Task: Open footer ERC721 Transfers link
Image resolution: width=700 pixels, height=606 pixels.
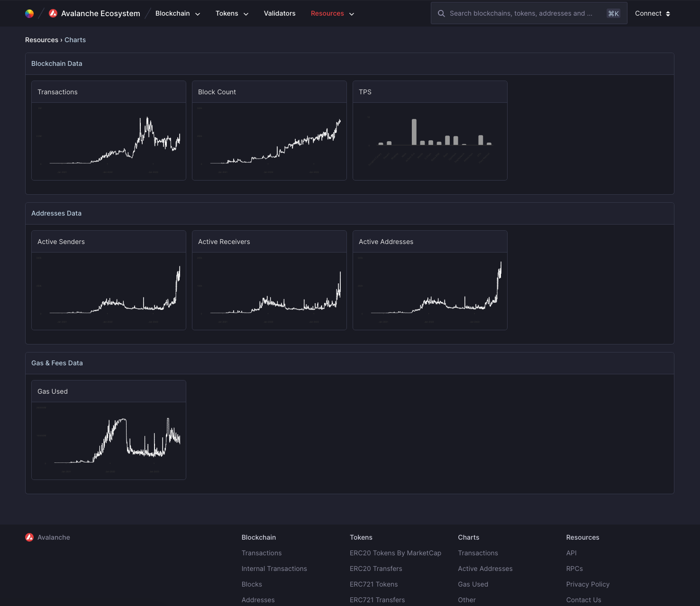Action: coord(377,600)
